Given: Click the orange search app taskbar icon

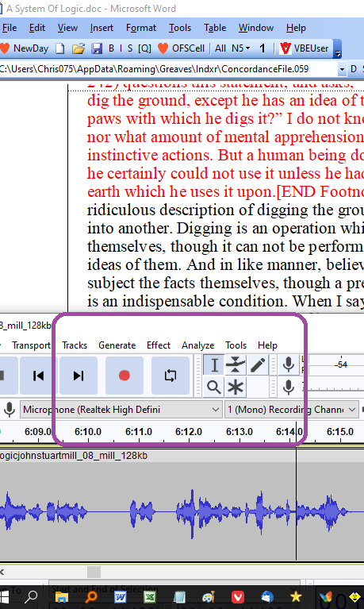Looking at the screenshot, I should (x=91, y=597).
